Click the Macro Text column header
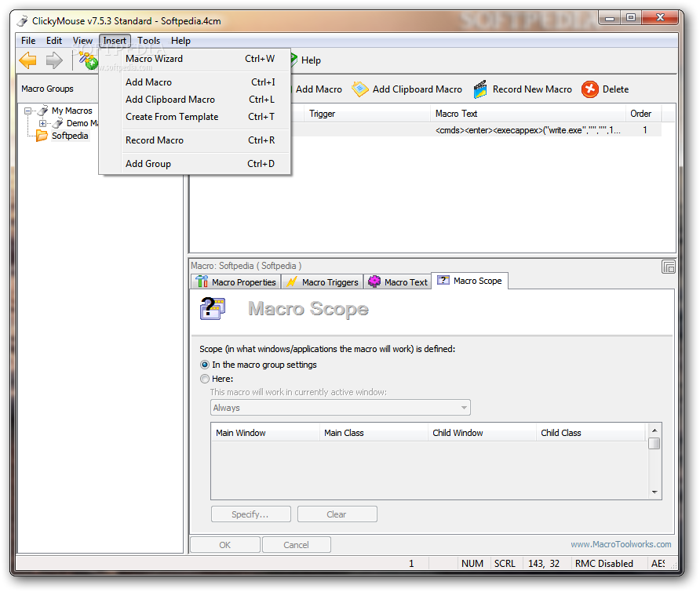Image resolution: width=700 pixels, height=592 pixels. pos(529,114)
